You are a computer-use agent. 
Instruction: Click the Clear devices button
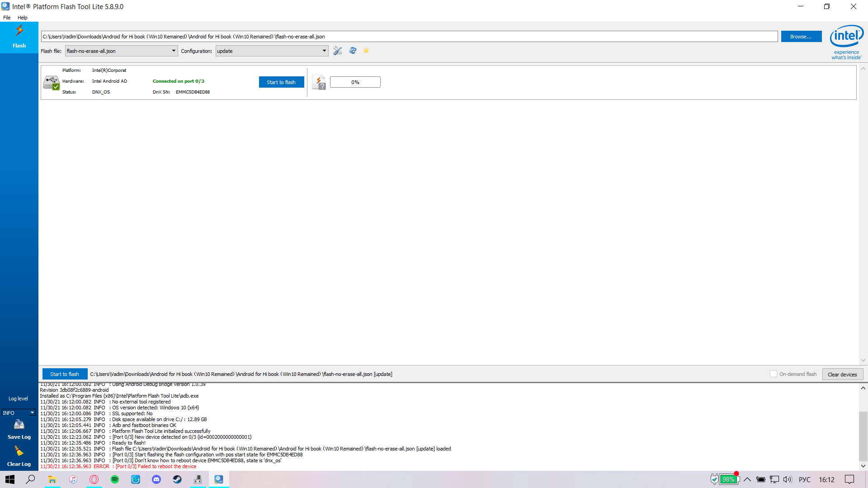tap(842, 374)
